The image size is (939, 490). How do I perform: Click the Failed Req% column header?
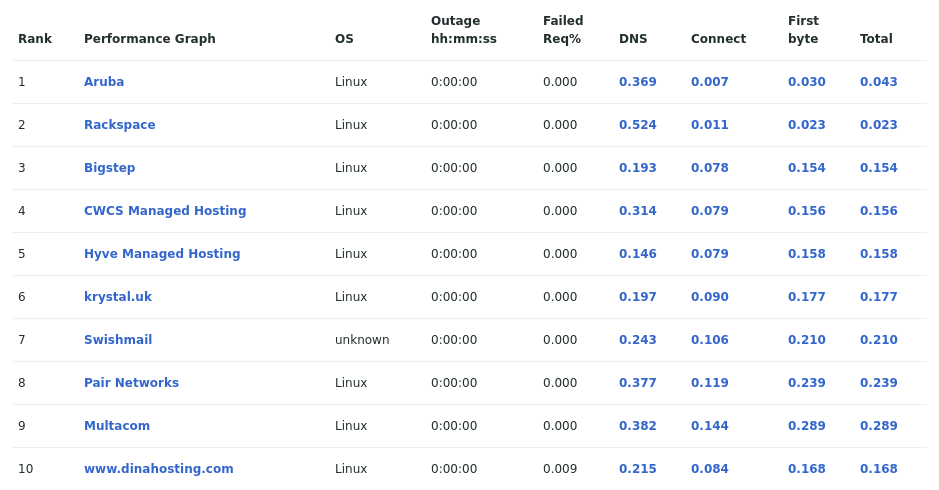tap(563, 30)
